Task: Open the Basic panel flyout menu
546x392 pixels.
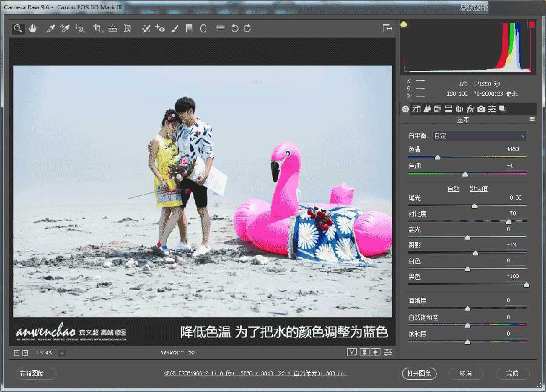Action: click(531, 118)
